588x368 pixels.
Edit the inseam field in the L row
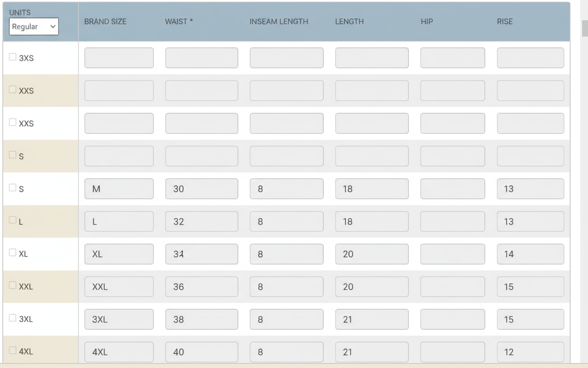pyautogui.click(x=287, y=221)
